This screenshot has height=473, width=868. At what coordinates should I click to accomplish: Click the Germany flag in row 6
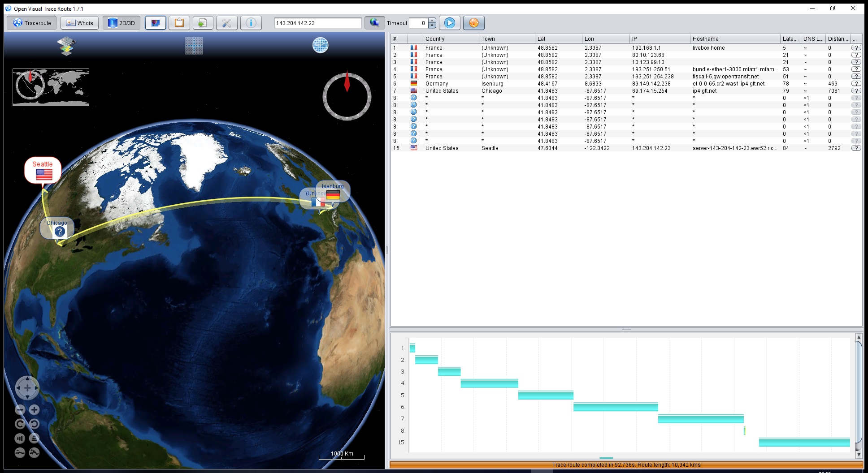[x=414, y=83]
